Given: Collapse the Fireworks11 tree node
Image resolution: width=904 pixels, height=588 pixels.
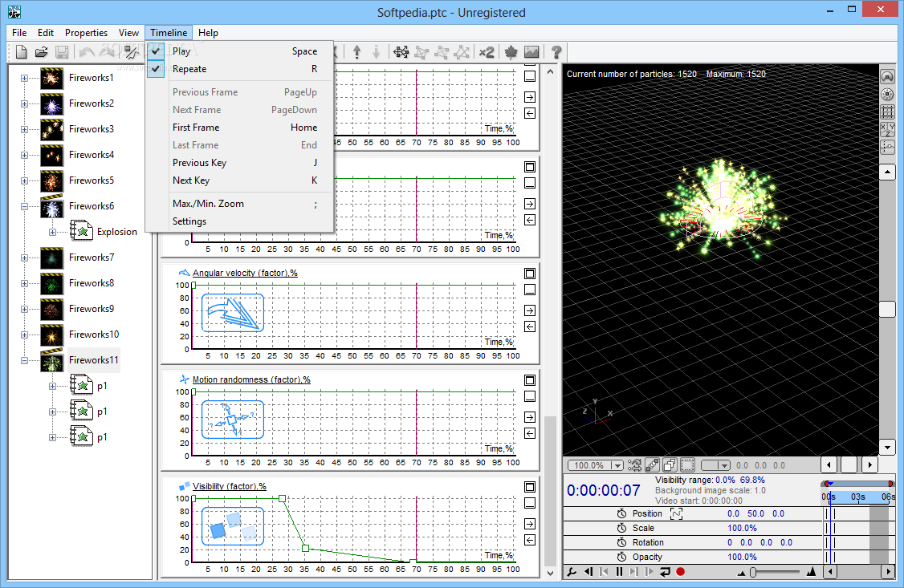Looking at the screenshot, I should tap(24, 360).
